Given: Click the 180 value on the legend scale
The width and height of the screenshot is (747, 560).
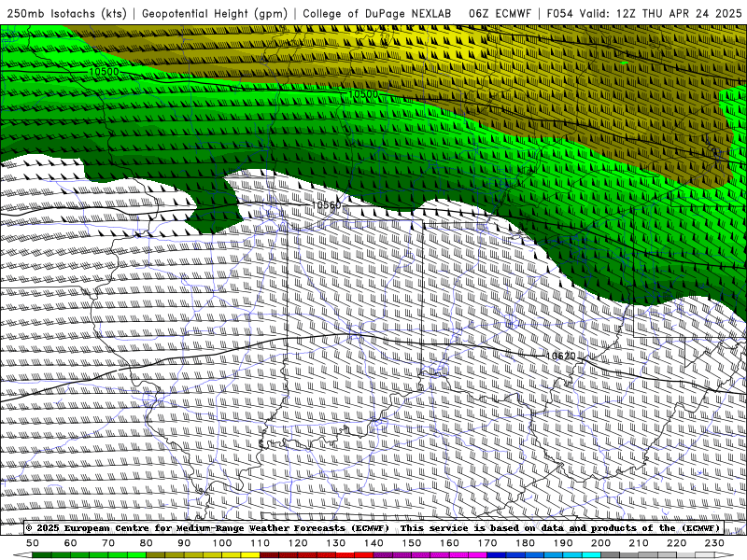Looking at the screenshot, I should 525,543.
